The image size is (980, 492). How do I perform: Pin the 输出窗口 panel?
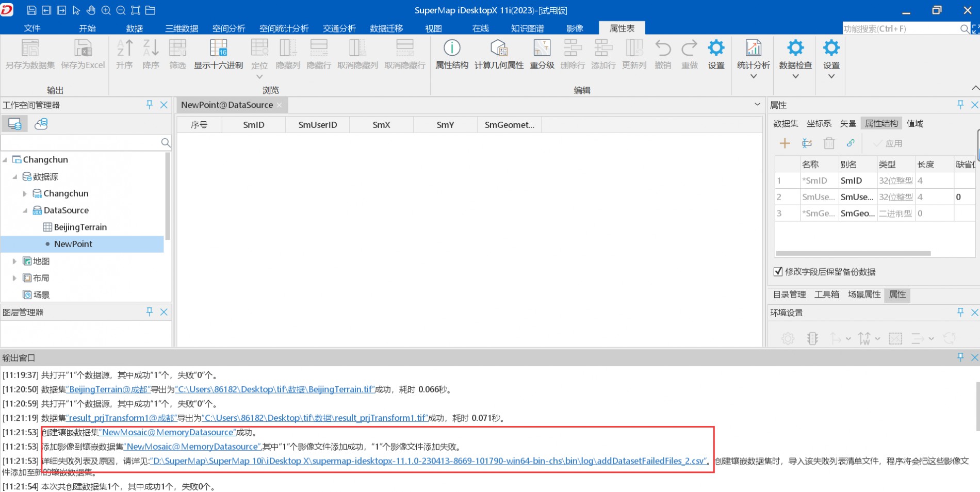tap(960, 357)
